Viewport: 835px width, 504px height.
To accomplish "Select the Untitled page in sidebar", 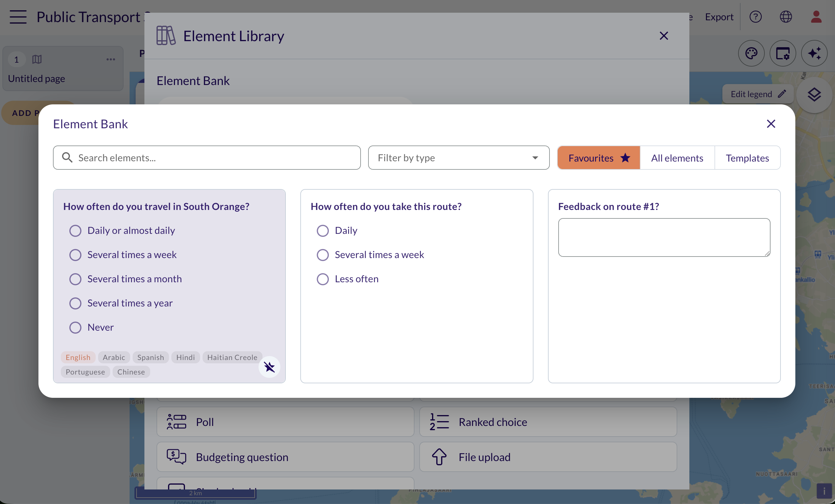I will pyautogui.click(x=63, y=69).
